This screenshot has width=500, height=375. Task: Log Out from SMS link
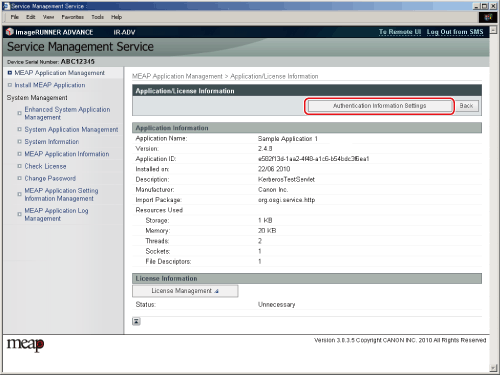click(x=455, y=32)
